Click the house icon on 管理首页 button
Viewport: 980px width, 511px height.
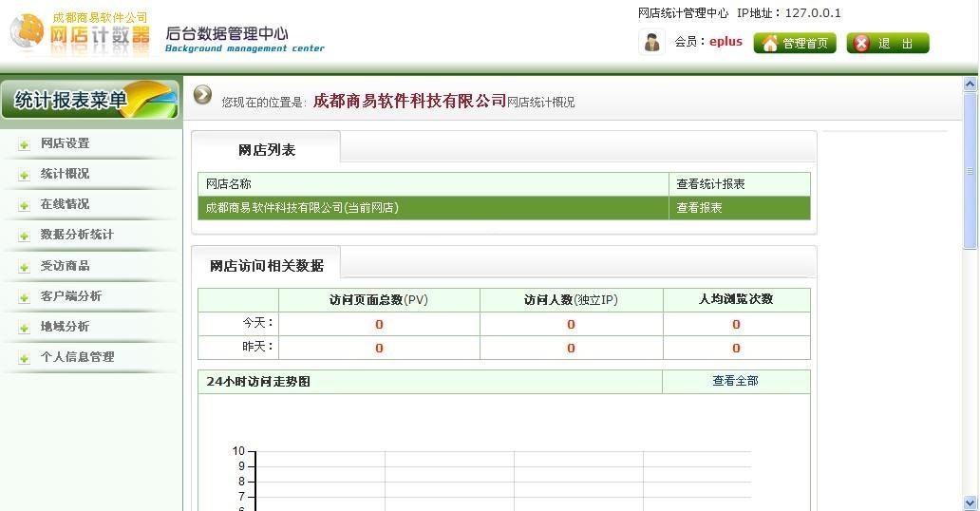pyautogui.click(x=770, y=43)
